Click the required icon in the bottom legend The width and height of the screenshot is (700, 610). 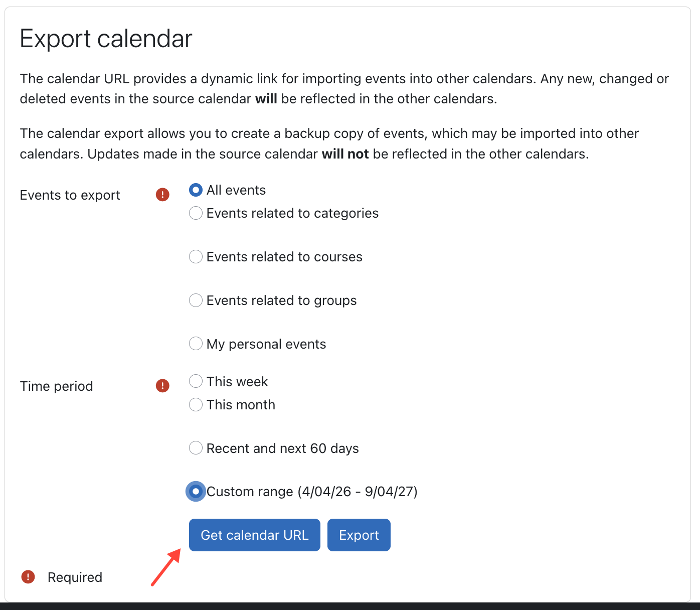(x=28, y=577)
